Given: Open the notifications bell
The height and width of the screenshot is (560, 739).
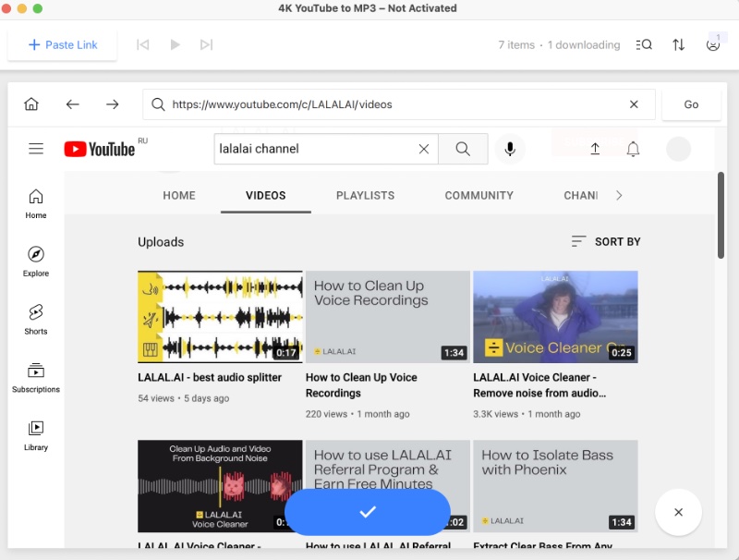Looking at the screenshot, I should click(633, 149).
